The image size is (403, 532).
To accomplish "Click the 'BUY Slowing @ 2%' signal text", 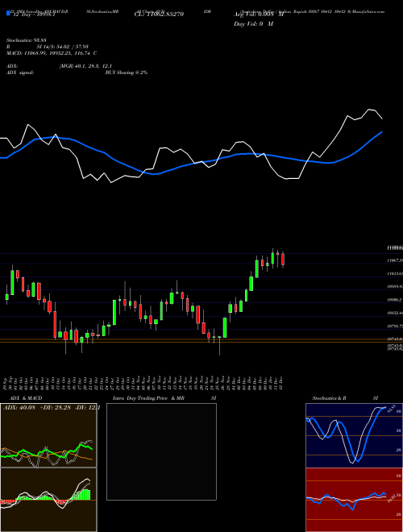I will pyautogui.click(x=127, y=73).
